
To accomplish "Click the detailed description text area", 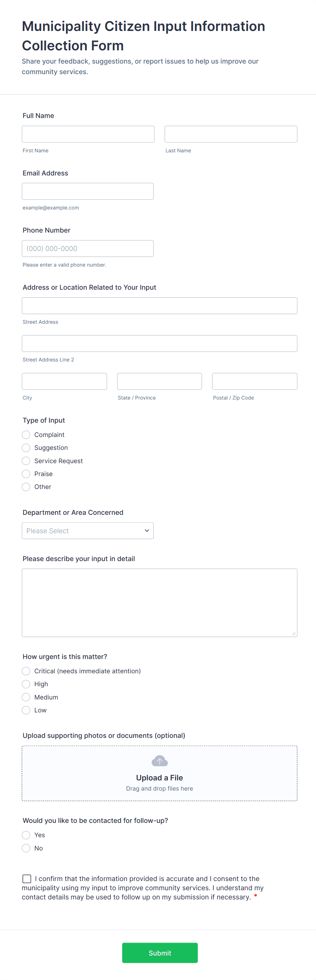I will coord(159,603).
